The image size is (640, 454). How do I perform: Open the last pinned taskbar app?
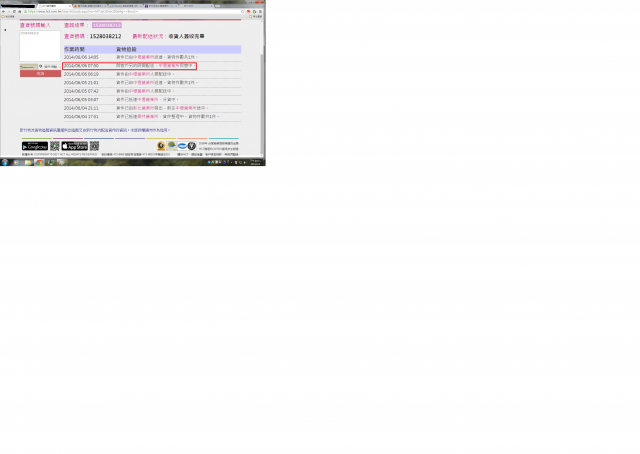[62, 162]
